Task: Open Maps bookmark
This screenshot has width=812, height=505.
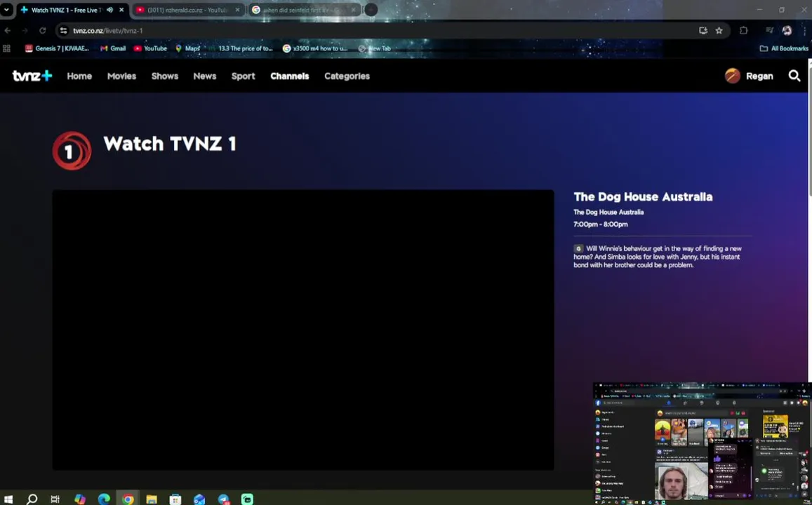Action: click(187, 48)
